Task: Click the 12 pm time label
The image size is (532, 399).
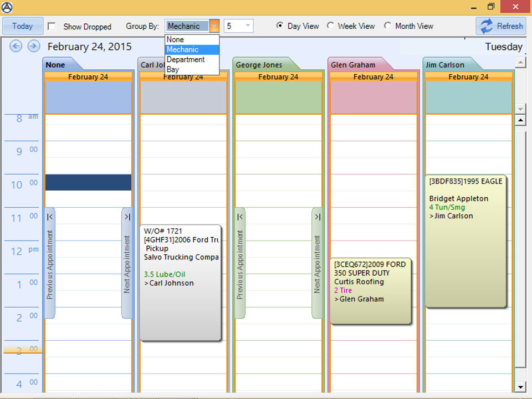Action: (x=24, y=251)
